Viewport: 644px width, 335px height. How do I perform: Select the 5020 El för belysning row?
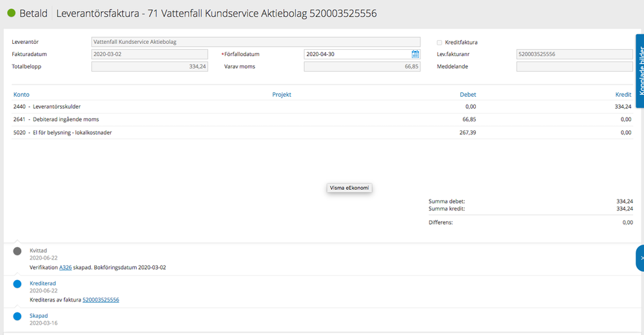(x=322, y=132)
